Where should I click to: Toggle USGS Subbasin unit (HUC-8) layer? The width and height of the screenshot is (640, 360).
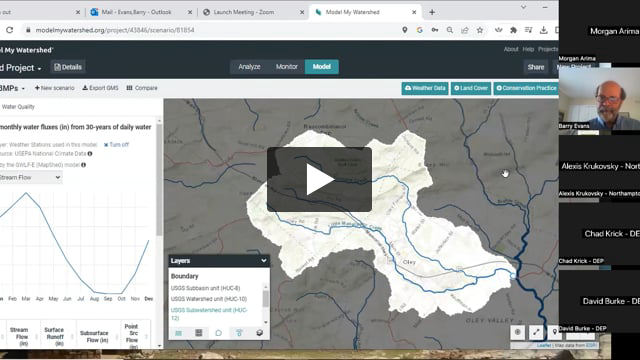coord(205,288)
